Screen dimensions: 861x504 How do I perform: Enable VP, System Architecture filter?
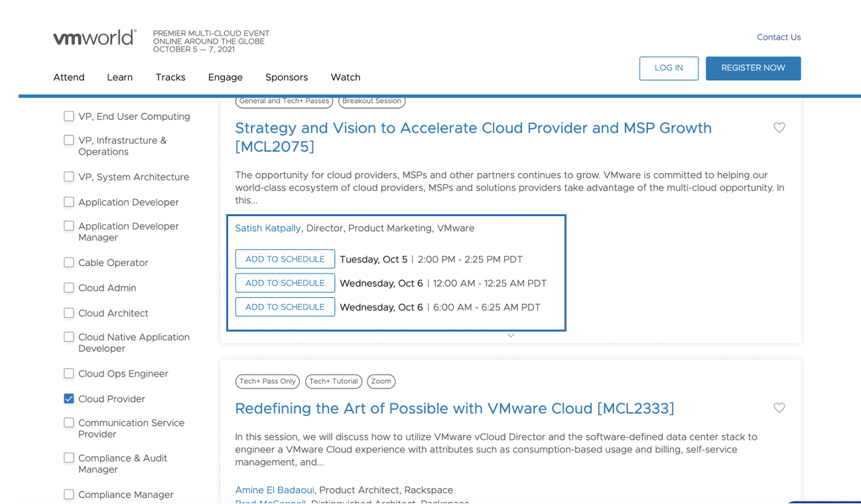tap(69, 176)
